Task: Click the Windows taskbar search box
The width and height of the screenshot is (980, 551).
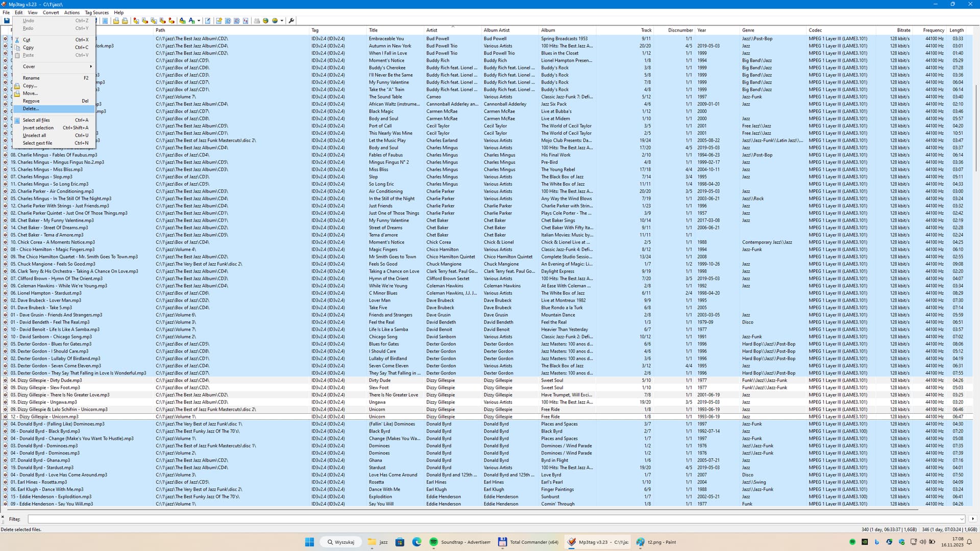Action: coord(341,542)
